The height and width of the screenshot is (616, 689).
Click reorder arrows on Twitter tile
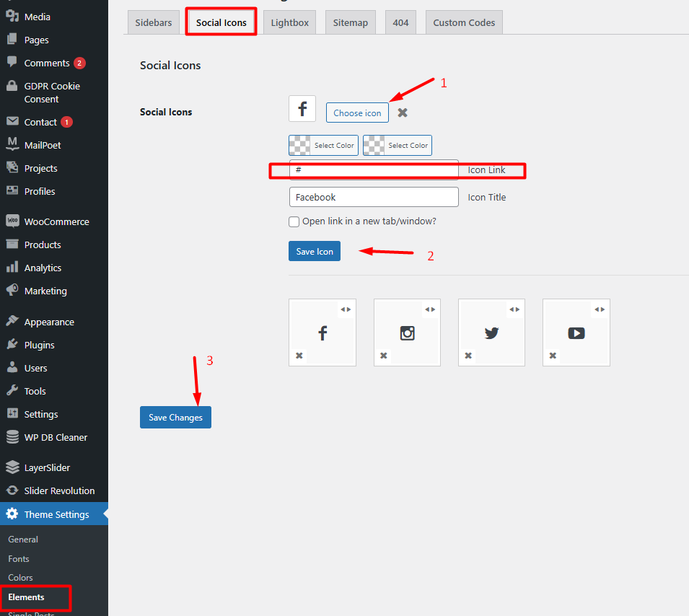(514, 309)
